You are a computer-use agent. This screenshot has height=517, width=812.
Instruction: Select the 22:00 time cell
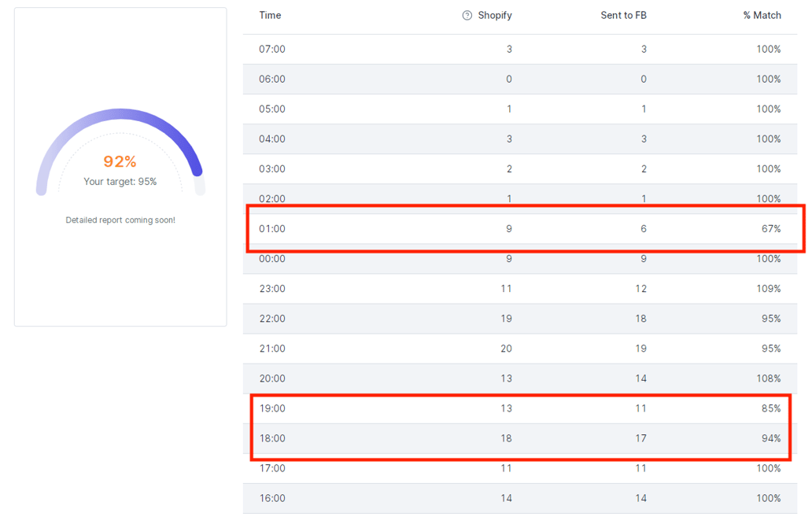272,319
